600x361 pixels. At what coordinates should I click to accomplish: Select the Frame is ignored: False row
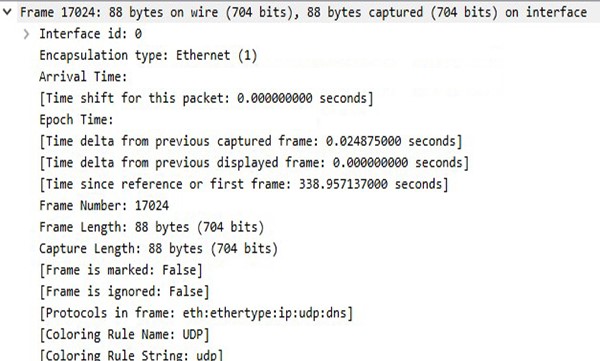tap(124, 291)
